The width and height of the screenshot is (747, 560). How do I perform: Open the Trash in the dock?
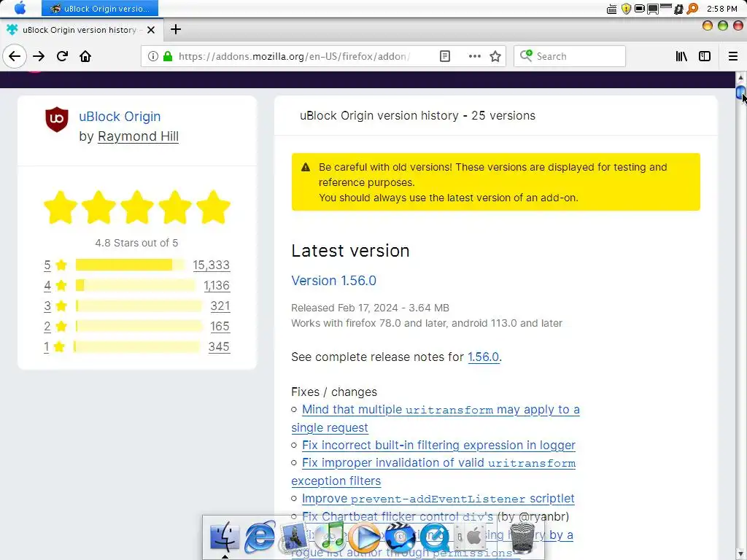pyautogui.click(x=522, y=537)
